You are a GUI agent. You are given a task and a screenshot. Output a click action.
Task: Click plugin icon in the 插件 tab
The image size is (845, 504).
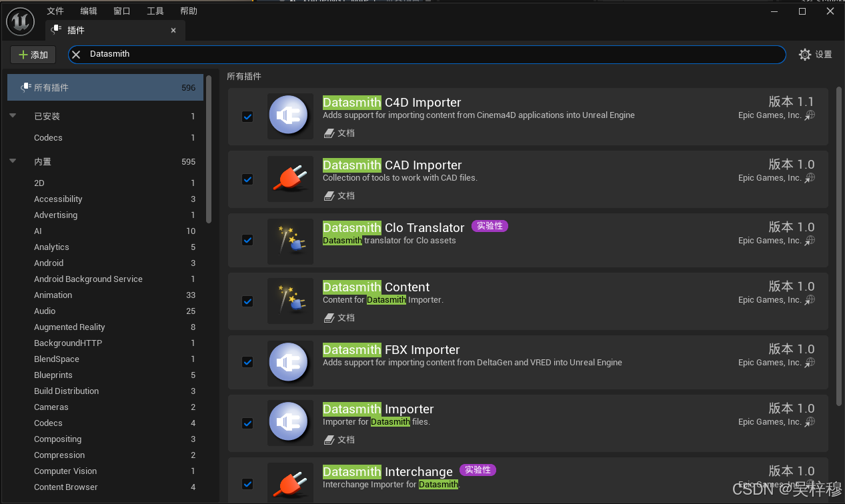(x=57, y=30)
